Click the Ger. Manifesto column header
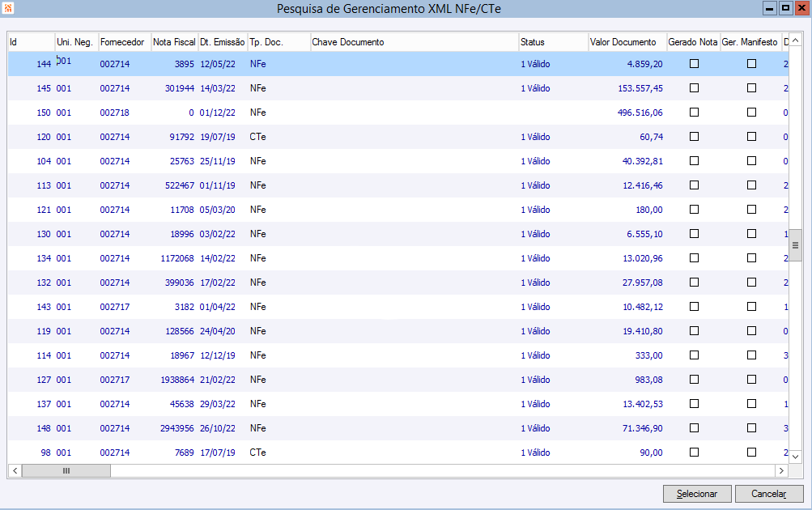The image size is (812, 510). [x=751, y=42]
